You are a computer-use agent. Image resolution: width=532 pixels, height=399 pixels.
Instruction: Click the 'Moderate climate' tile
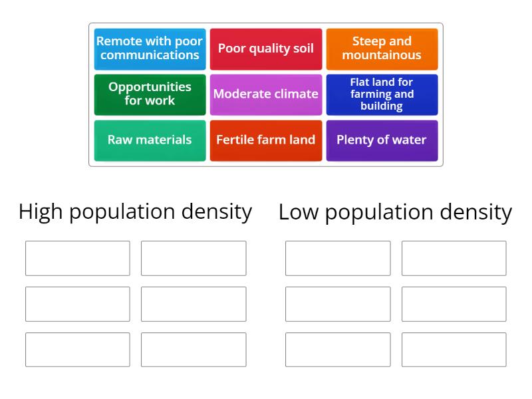[x=266, y=94]
